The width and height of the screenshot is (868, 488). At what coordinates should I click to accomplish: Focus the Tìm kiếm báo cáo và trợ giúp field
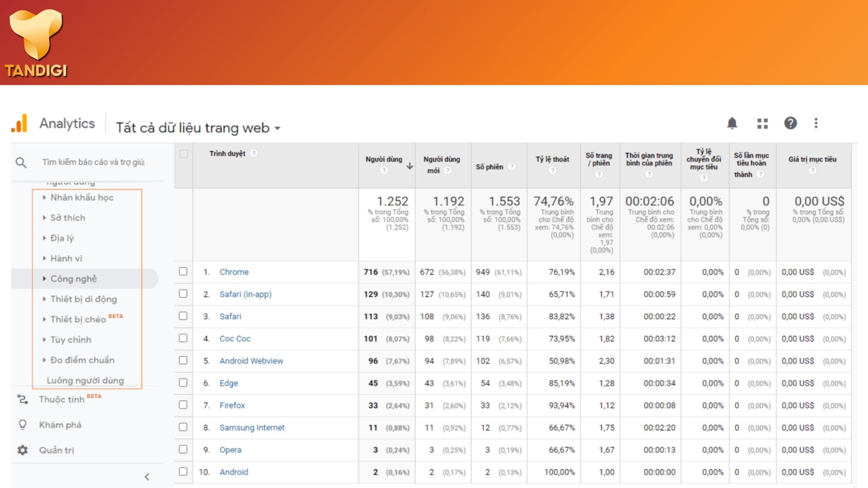93,162
